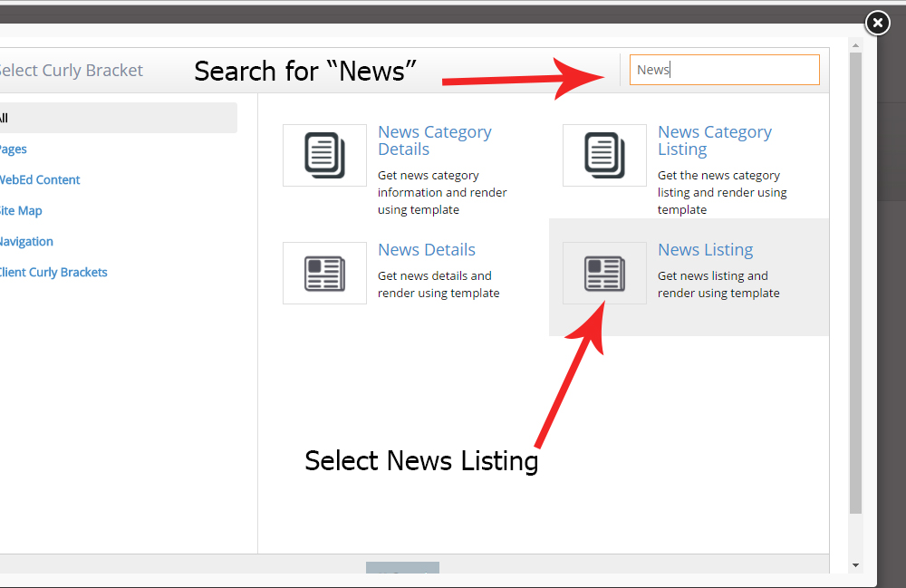Go to the Navigation category
Viewport: 906px width, 588px height.
pyautogui.click(x=27, y=242)
